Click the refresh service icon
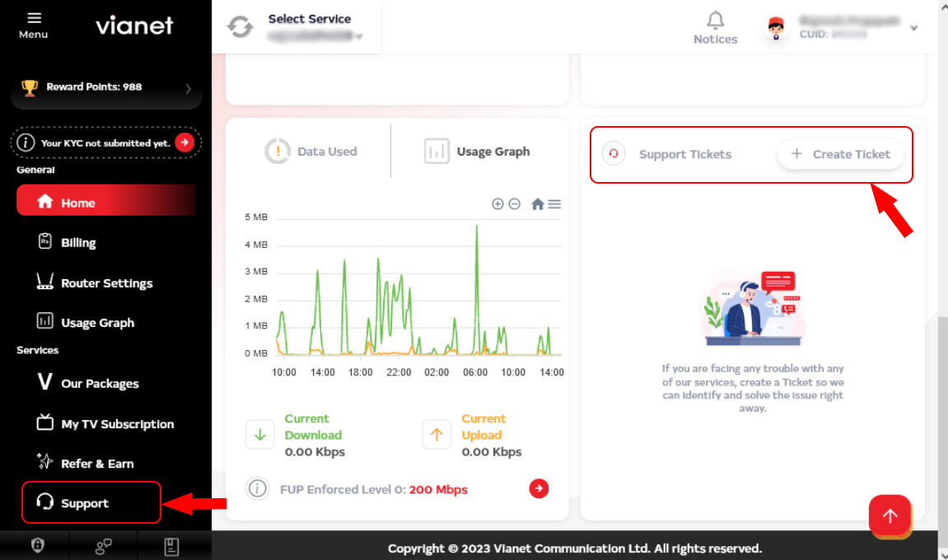The height and width of the screenshot is (560, 948). (x=241, y=27)
